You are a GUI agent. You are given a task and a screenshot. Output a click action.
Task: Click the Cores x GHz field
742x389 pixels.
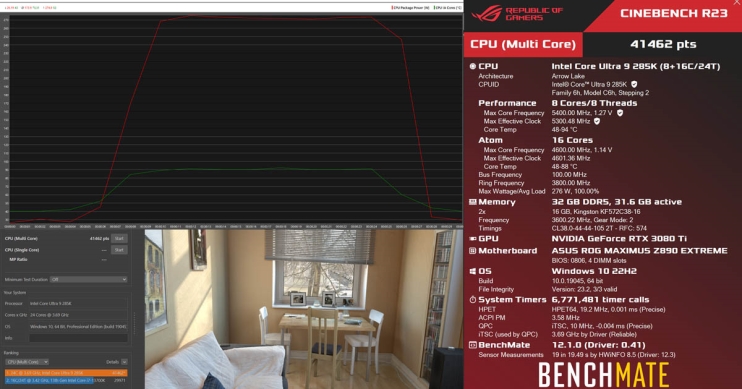tap(78, 315)
